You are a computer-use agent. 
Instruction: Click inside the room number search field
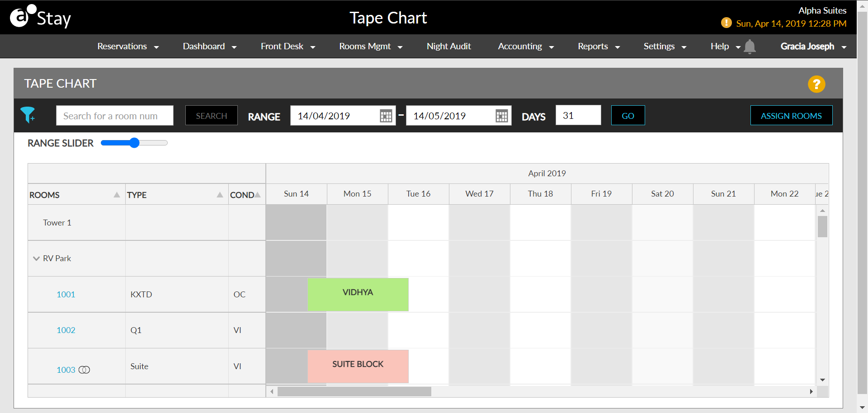114,116
